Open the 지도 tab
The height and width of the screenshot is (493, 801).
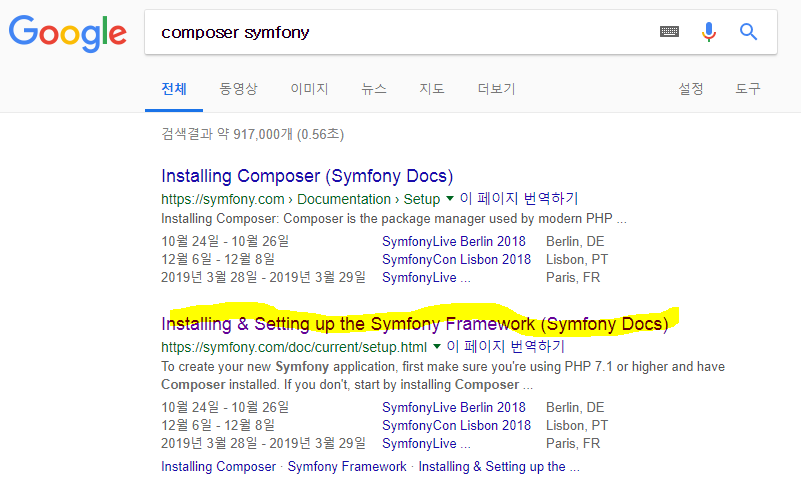[x=432, y=89]
